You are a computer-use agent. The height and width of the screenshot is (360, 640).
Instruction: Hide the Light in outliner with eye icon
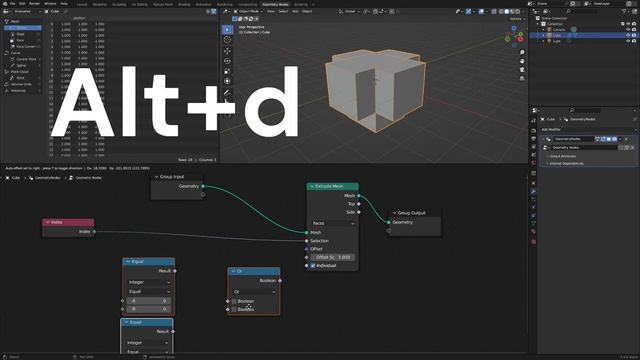pyautogui.click(x=628, y=41)
